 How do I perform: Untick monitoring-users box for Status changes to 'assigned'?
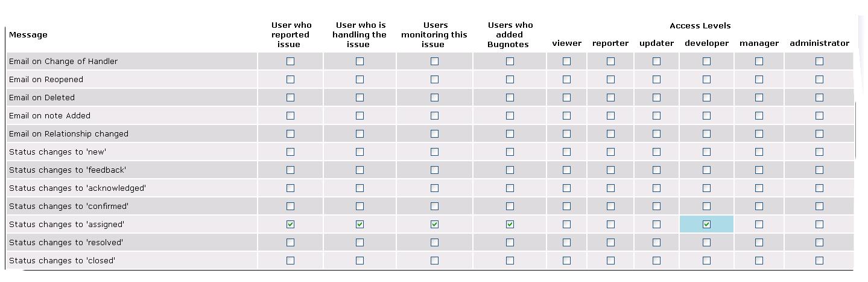point(434,224)
